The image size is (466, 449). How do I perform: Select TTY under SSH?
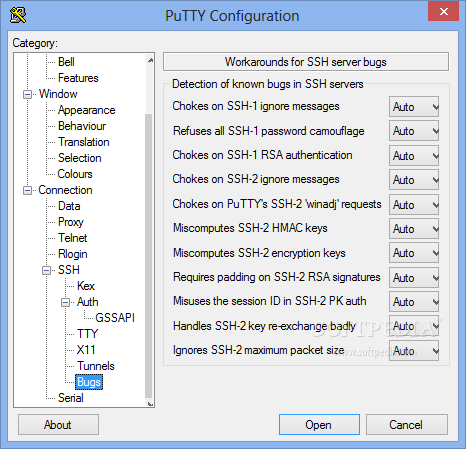87,334
